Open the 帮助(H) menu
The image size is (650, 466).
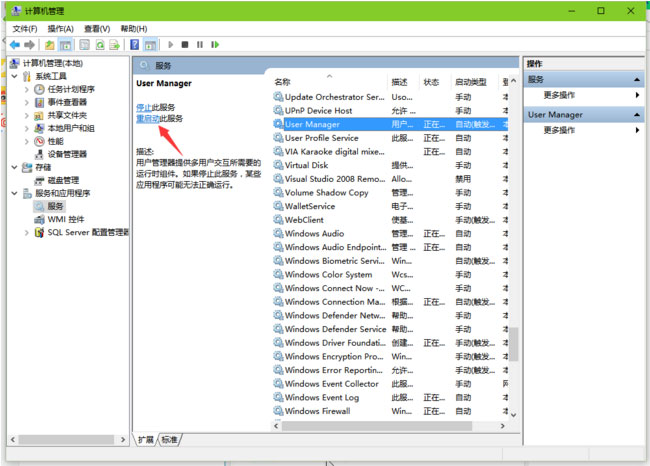pyautogui.click(x=133, y=29)
